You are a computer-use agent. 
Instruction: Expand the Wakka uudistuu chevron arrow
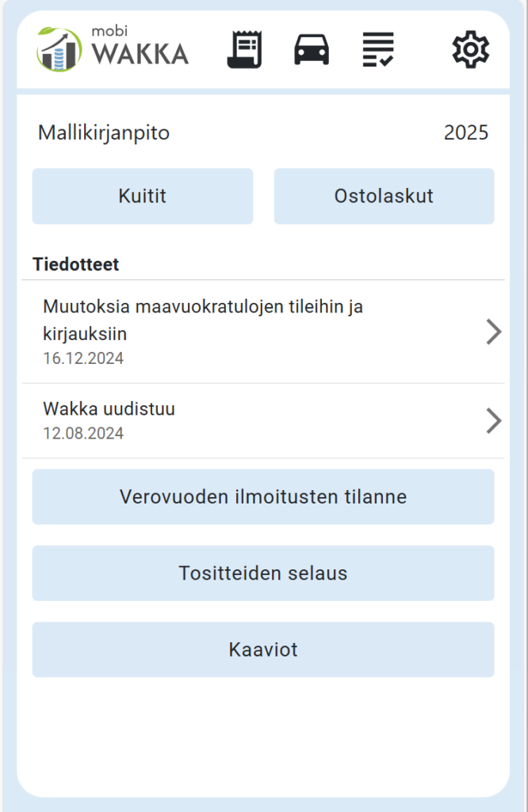493,421
